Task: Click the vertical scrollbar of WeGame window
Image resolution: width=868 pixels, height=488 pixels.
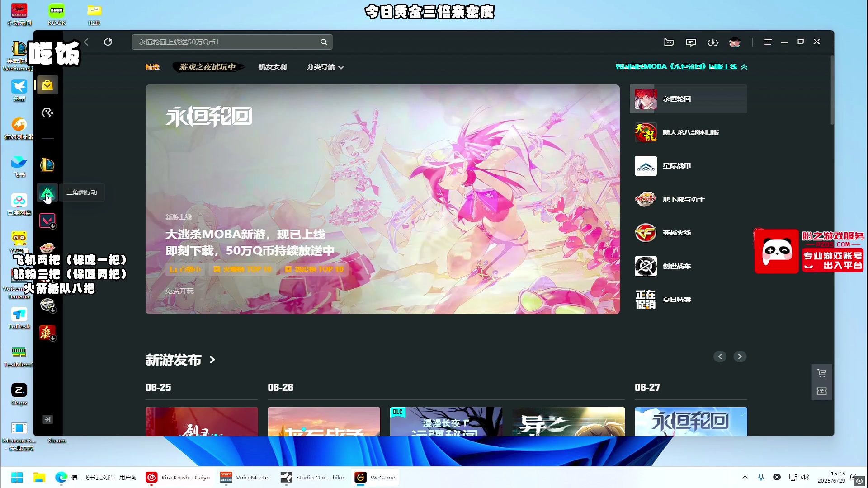Action: 832,90
